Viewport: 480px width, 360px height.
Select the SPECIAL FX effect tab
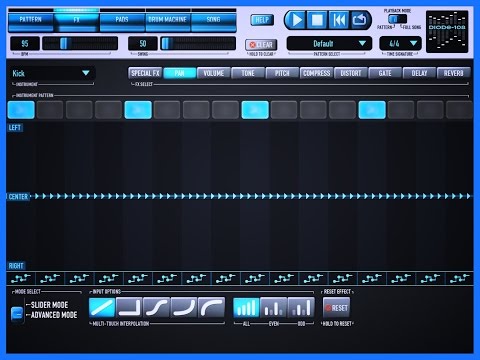point(145,73)
